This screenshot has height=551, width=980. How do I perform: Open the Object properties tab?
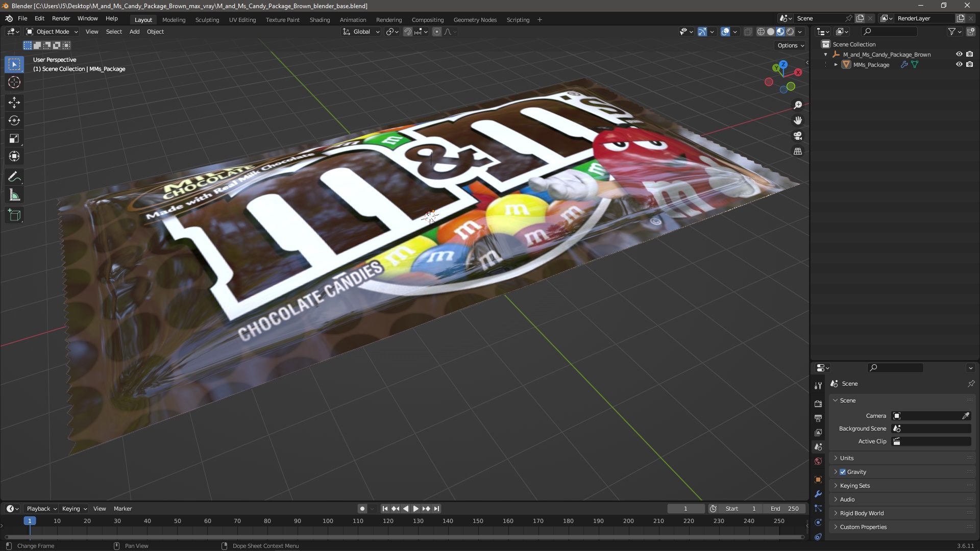[818, 480]
